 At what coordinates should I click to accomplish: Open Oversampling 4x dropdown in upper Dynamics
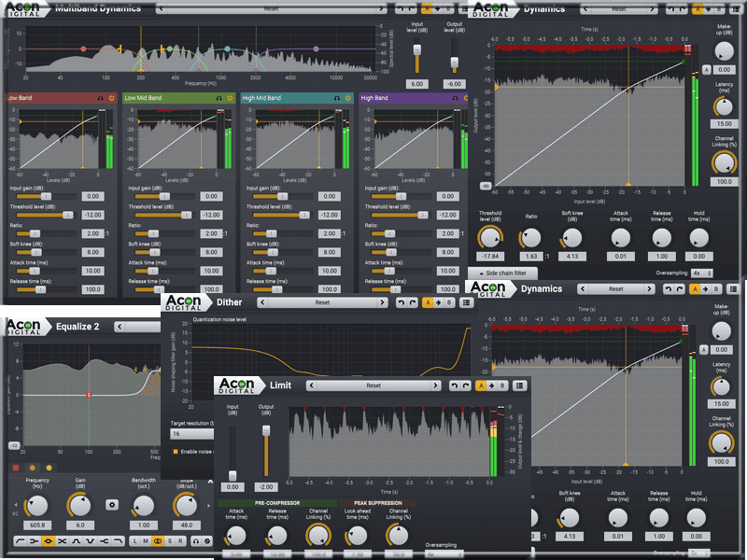click(x=702, y=273)
